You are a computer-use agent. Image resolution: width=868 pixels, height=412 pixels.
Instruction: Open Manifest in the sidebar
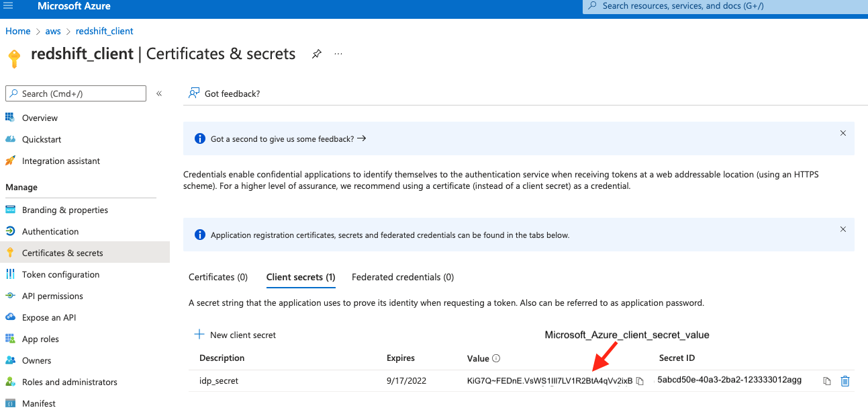click(x=39, y=403)
